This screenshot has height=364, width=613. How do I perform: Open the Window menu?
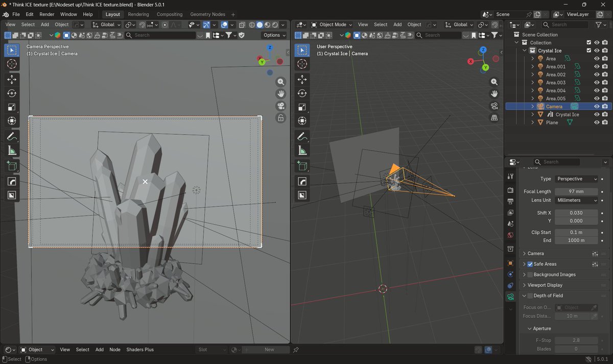(x=68, y=14)
